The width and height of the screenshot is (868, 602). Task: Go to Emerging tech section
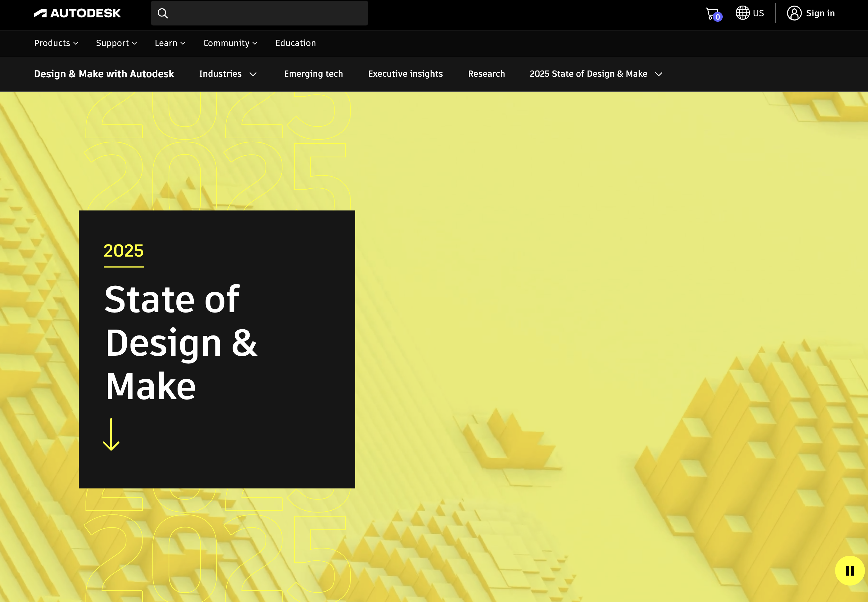coord(313,74)
